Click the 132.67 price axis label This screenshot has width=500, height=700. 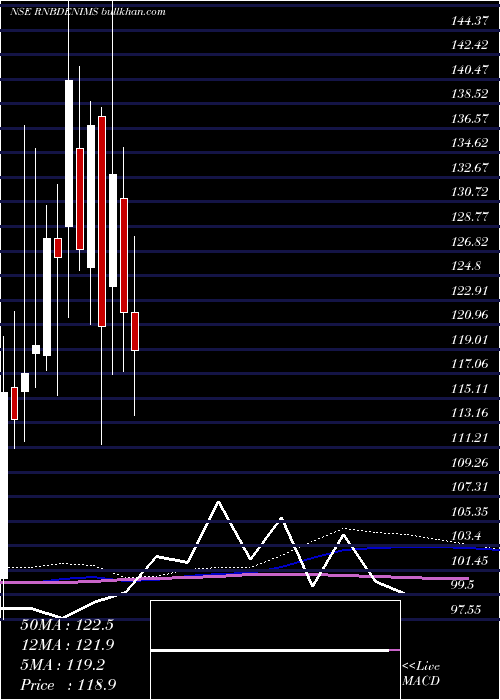click(x=471, y=168)
